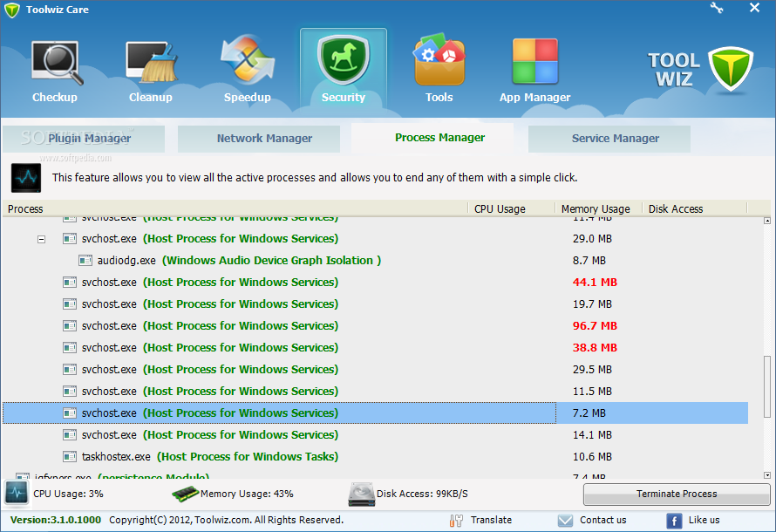Select svchost.exe row using 29.5 MB

coord(375,369)
